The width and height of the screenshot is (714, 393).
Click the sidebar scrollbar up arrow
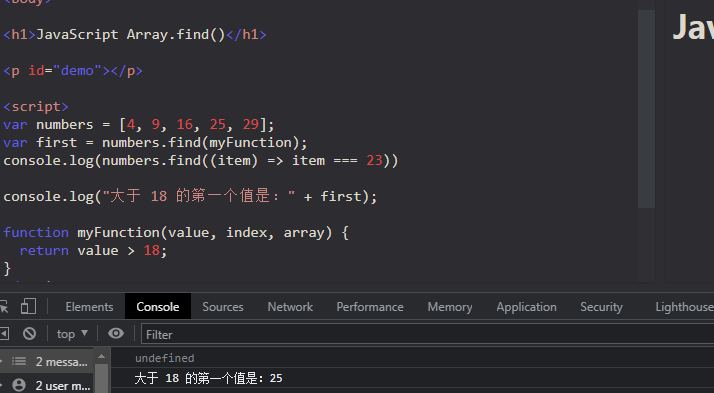(x=102, y=356)
